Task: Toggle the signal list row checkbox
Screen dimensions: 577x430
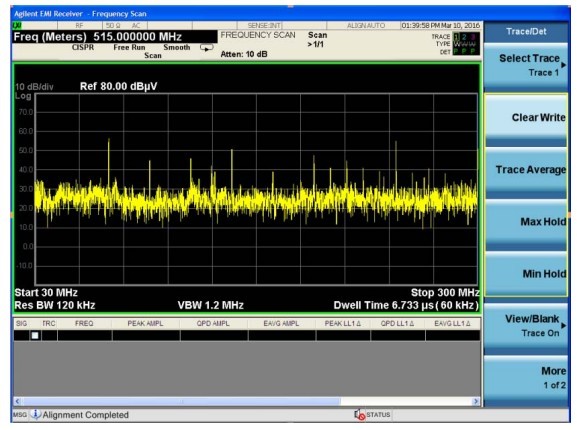Action: tap(35, 335)
